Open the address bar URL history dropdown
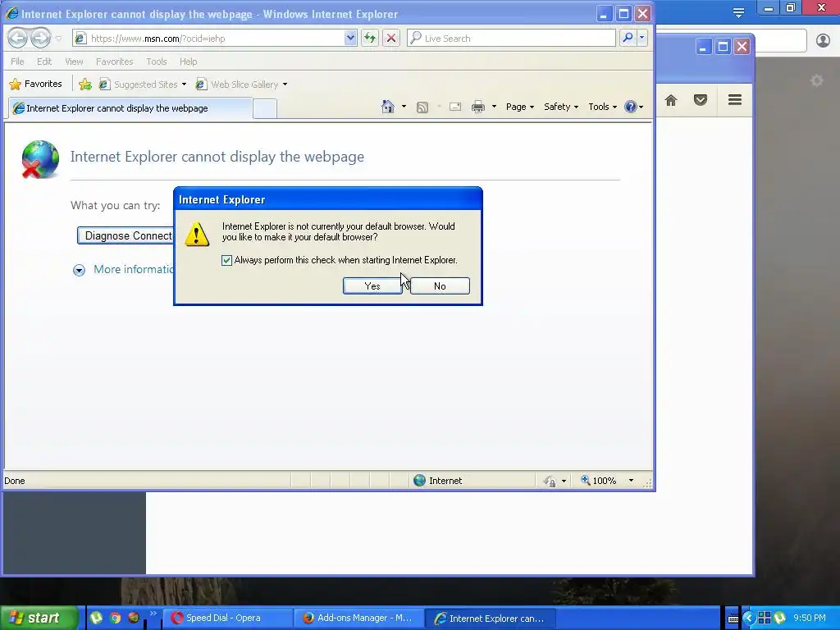 coord(350,38)
